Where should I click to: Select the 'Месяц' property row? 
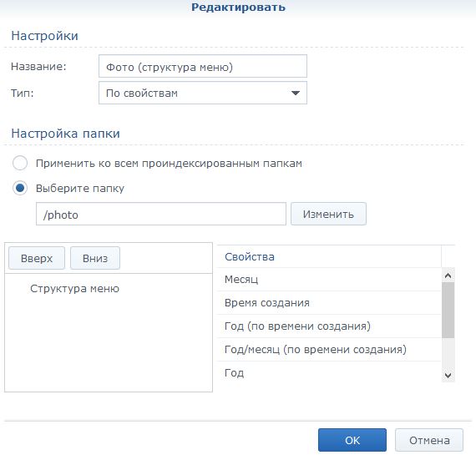click(329, 279)
